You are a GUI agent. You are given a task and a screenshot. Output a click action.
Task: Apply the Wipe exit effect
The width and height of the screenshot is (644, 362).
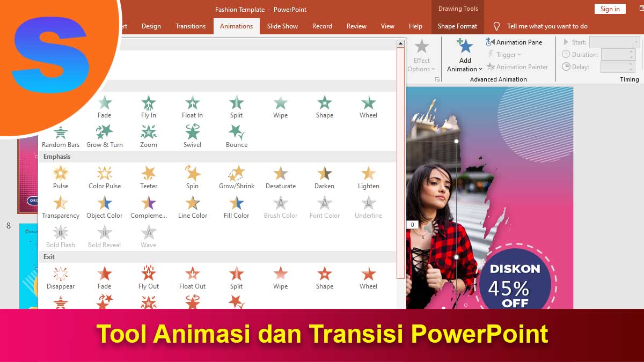pyautogui.click(x=281, y=278)
